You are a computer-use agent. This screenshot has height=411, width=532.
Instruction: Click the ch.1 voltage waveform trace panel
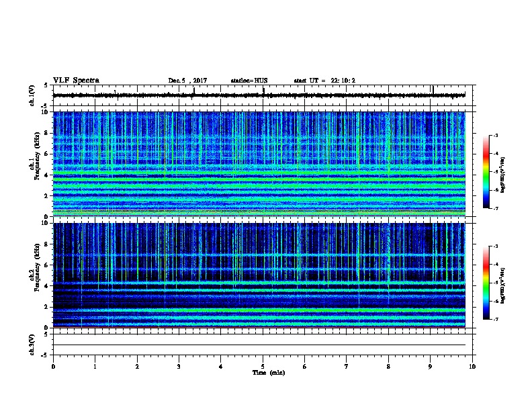[263, 95]
